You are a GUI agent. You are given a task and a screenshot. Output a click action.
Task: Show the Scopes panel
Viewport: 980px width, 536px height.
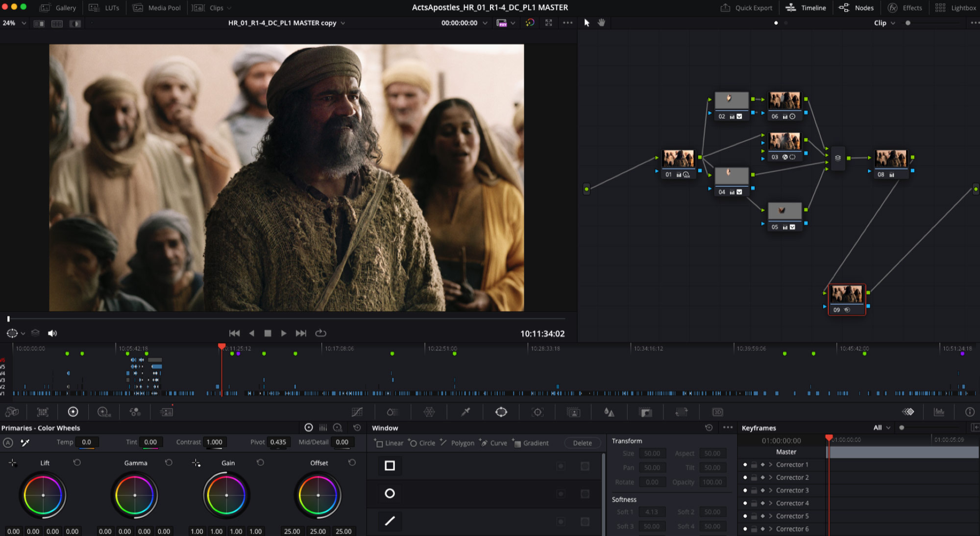click(939, 412)
